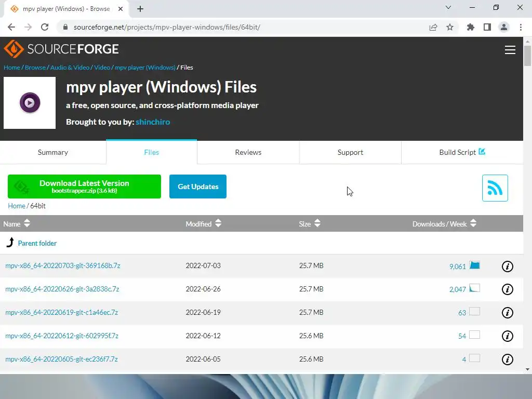532x399 pixels.
Task: Sort files by Name column arrows
Action: pyautogui.click(x=27, y=223)
